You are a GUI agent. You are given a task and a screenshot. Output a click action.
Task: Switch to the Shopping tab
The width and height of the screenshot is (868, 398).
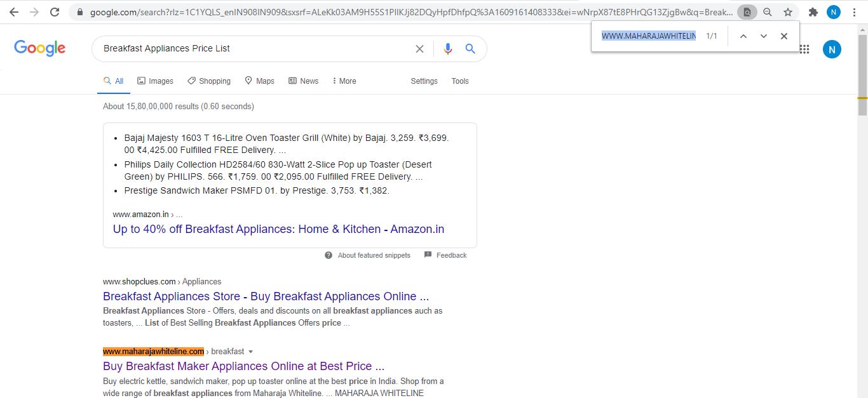pyautogui.click(x=209, y=81)
